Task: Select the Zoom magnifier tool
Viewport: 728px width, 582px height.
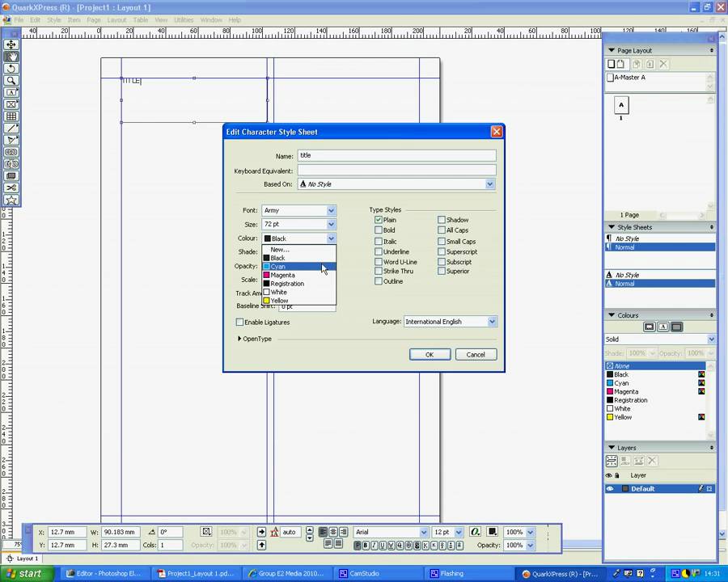Action: (x=11, y=81)
